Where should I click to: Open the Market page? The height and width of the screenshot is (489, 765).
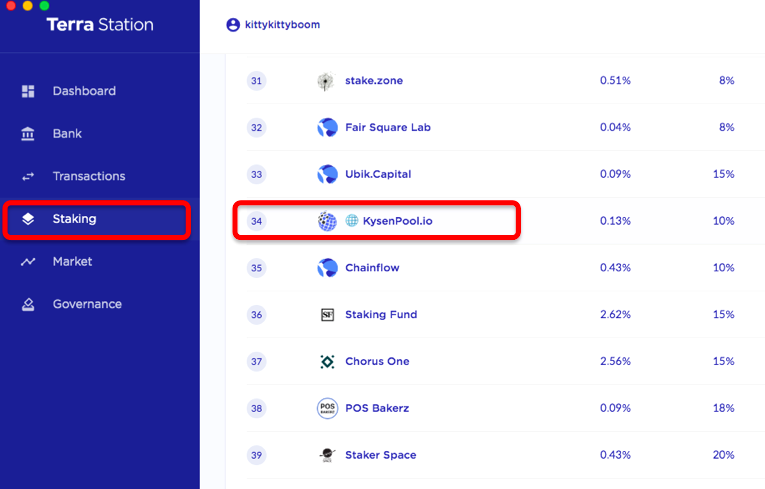pyautogui.click(x=72, y=262)
